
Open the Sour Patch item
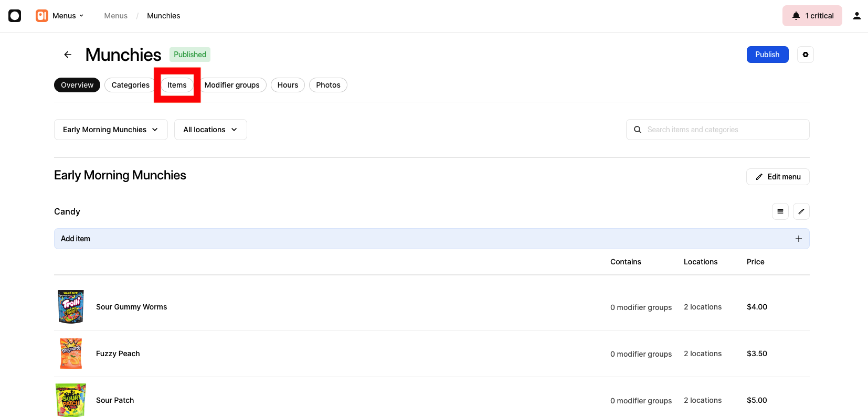pos(115,400)
